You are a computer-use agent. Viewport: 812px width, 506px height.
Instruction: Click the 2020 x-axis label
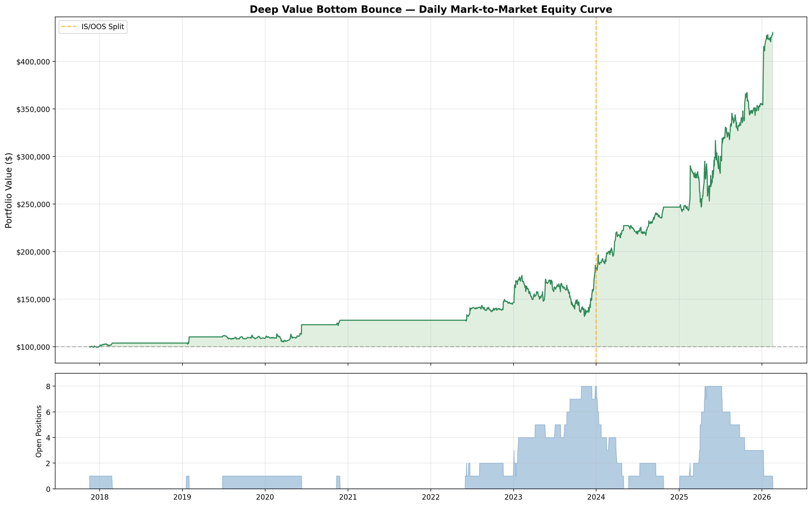click(x=265, y=497)
